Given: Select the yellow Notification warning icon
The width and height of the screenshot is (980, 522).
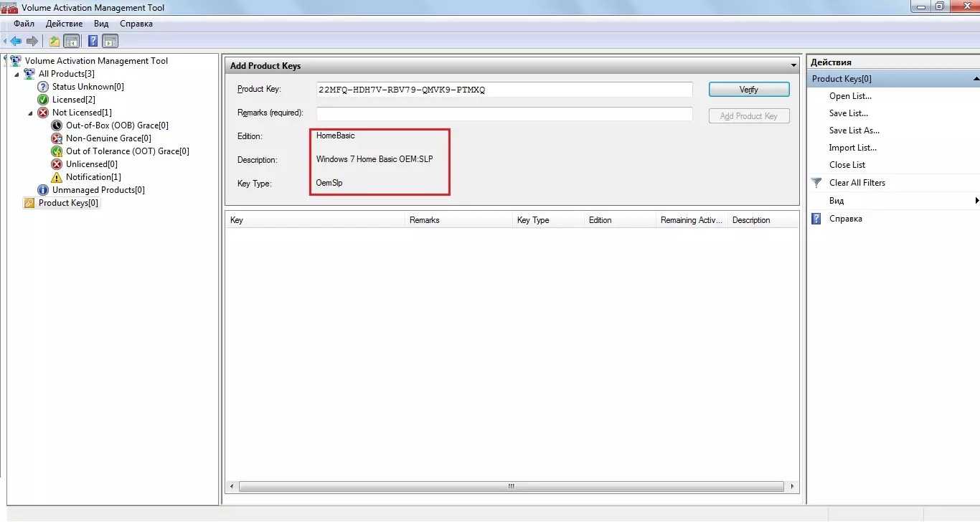Looking at the screenshot, I should coord(57,177).
